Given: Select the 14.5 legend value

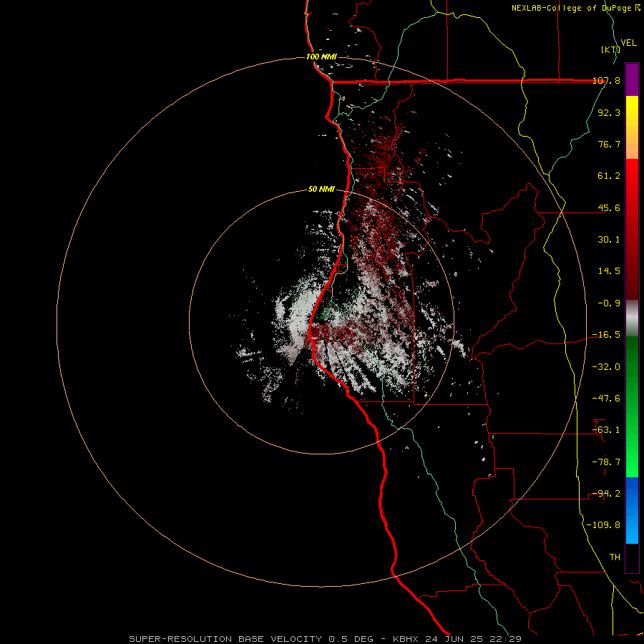Looking at the screenshot, I should point(609,271).
